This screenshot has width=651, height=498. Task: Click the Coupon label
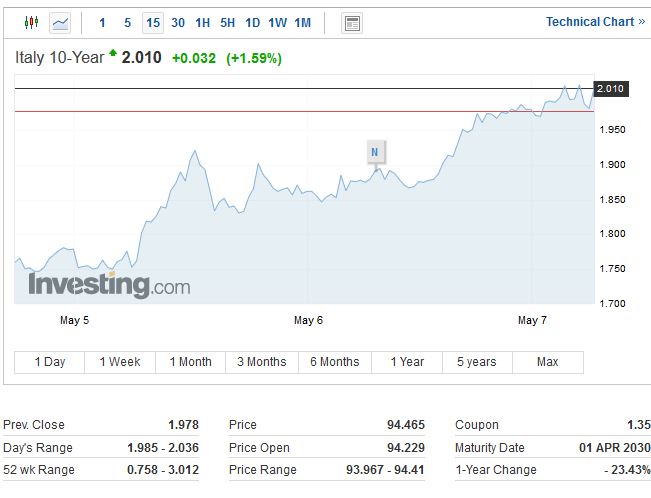pos(477,425)
